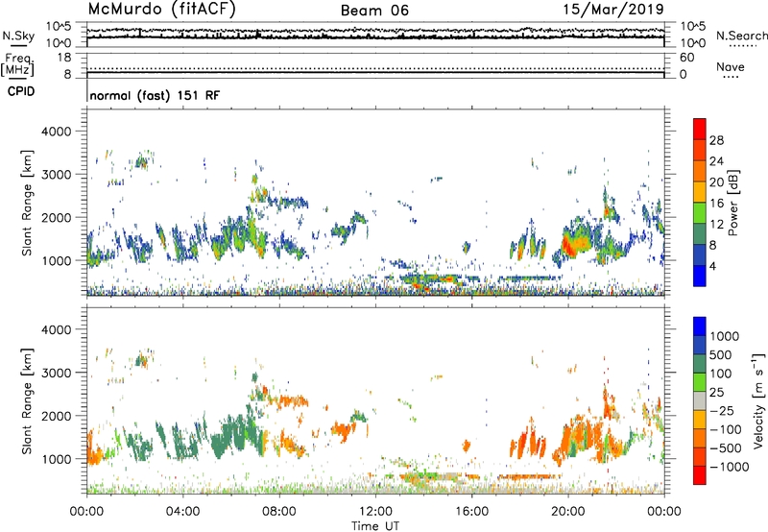
Task: Select the "N.Search" legend label
Action: 741,36
